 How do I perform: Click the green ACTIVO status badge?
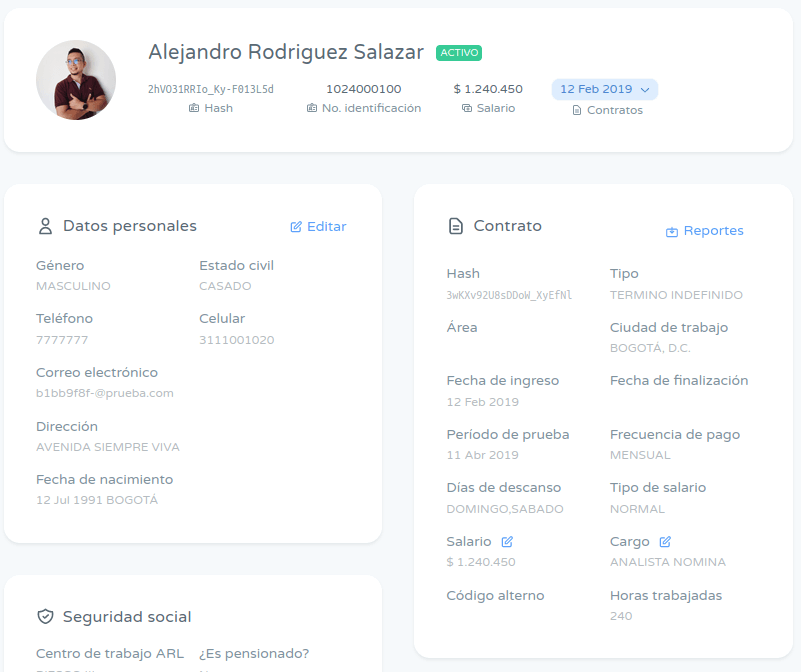(x=459, y=53)
